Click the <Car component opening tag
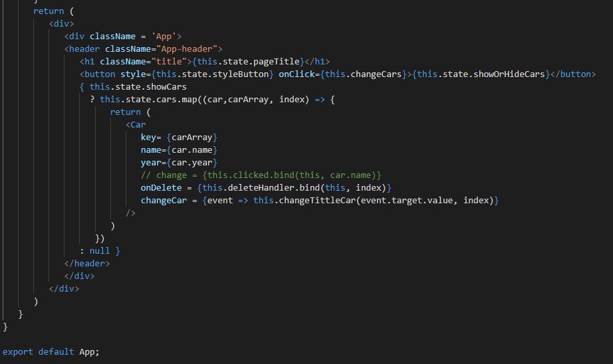This screenshot has height=364, width=613. [x=136, y=125]
